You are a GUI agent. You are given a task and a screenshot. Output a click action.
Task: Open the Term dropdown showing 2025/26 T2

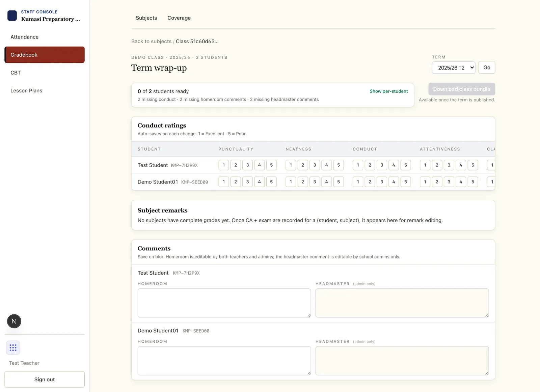click(454, 67)
